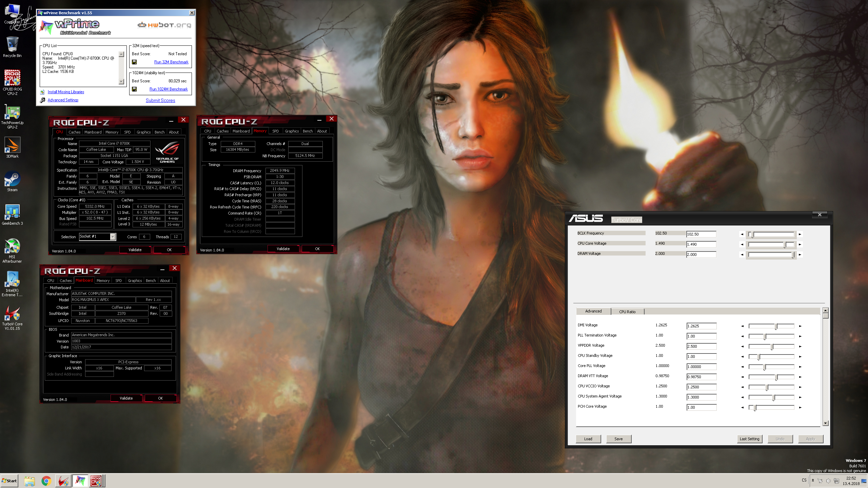Open the Recycle Bin desktop icon

click(12, 47)
